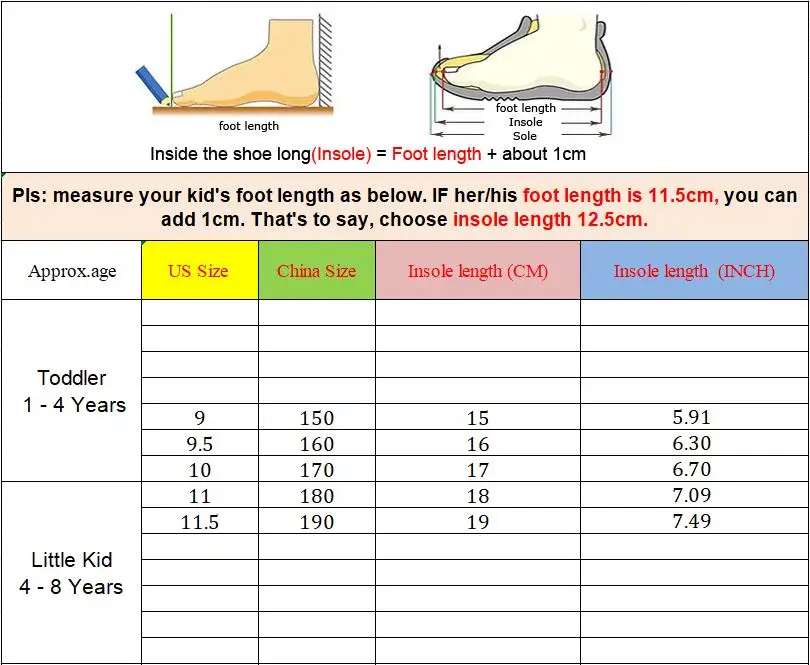The image size is (810, 665).
Task: Click US size '11' cell
Action: [200, 495]
